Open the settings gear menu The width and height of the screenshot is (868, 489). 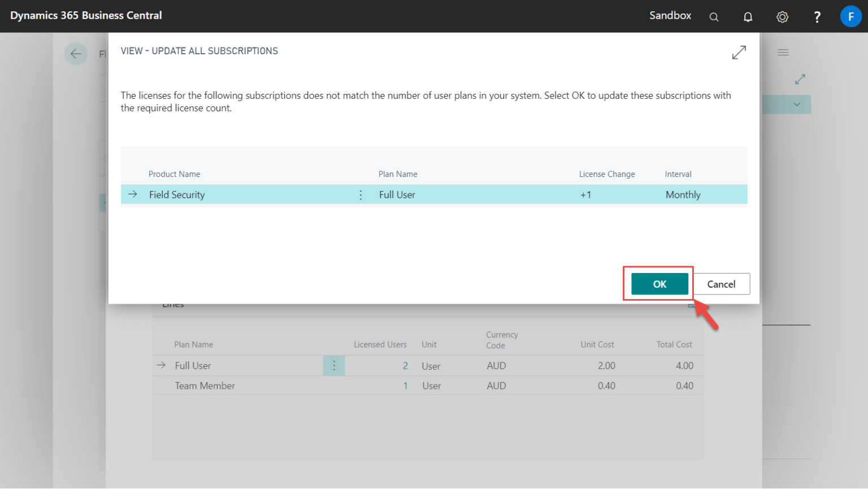point(782,17)
